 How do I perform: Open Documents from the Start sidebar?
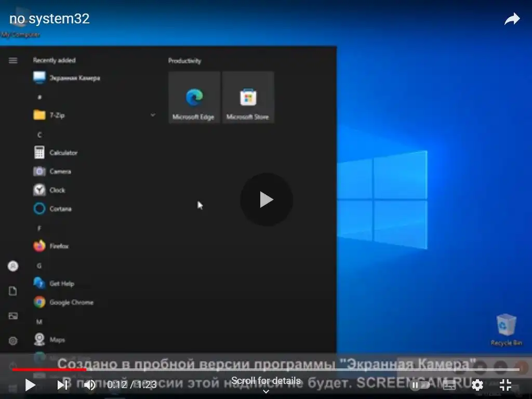pyautogui.click(x=13, y=291)
